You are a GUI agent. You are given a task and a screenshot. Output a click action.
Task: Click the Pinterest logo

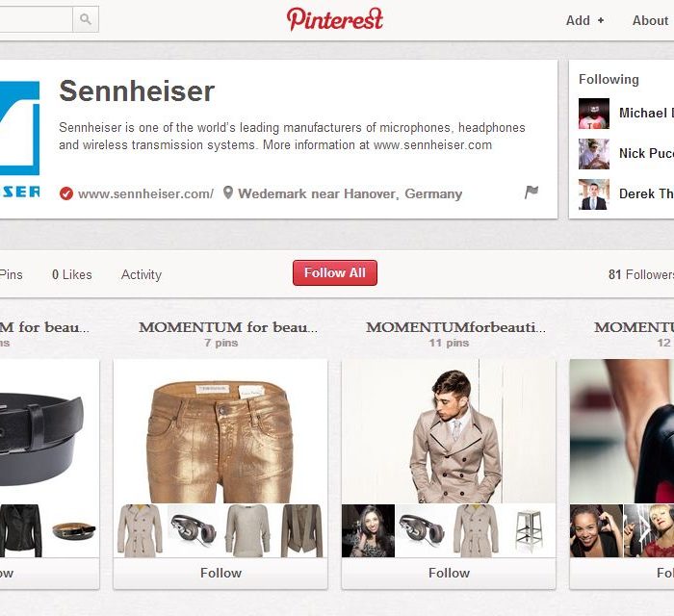tap(335, 20)
